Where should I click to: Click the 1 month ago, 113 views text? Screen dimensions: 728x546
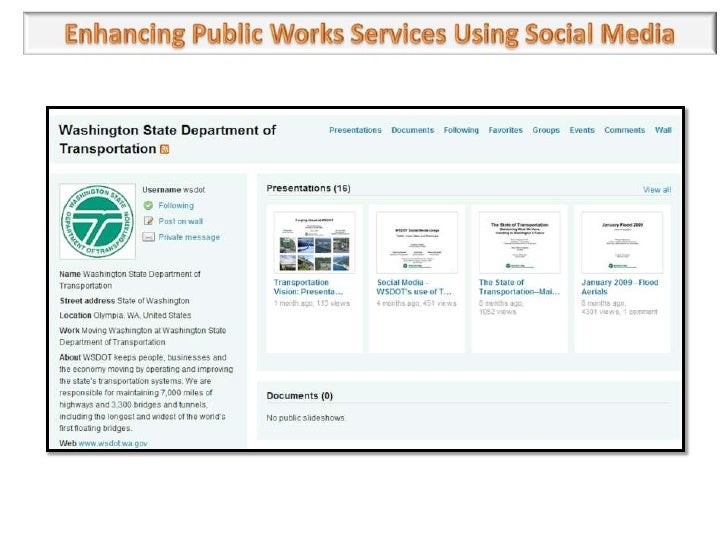[x=312, y=303]
